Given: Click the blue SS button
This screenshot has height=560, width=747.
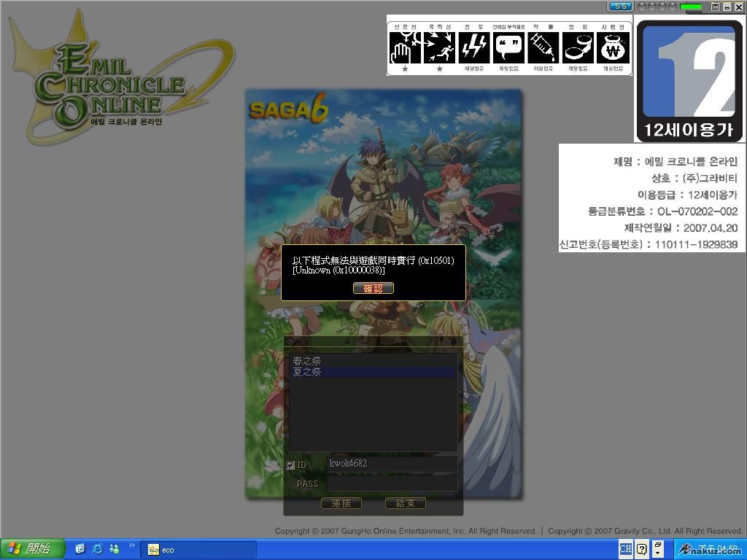Looking at the screenshot, I should coord(621,7).
